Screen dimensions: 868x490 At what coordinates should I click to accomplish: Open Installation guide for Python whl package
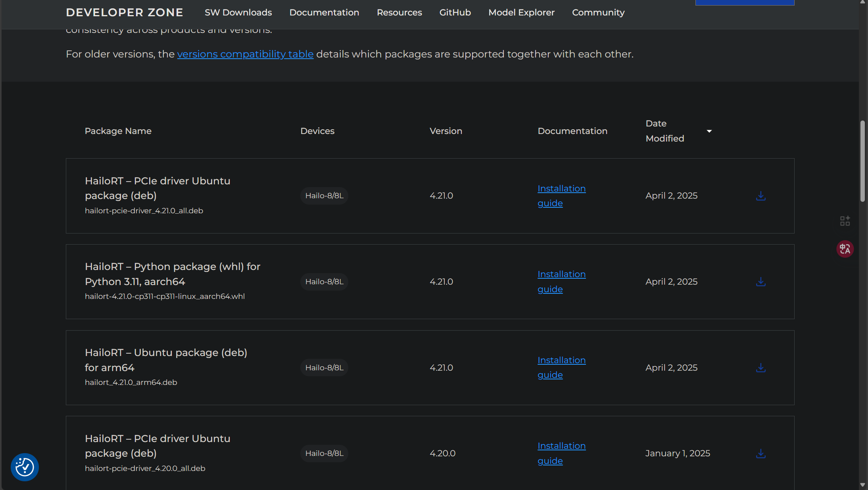pos(561,282)
